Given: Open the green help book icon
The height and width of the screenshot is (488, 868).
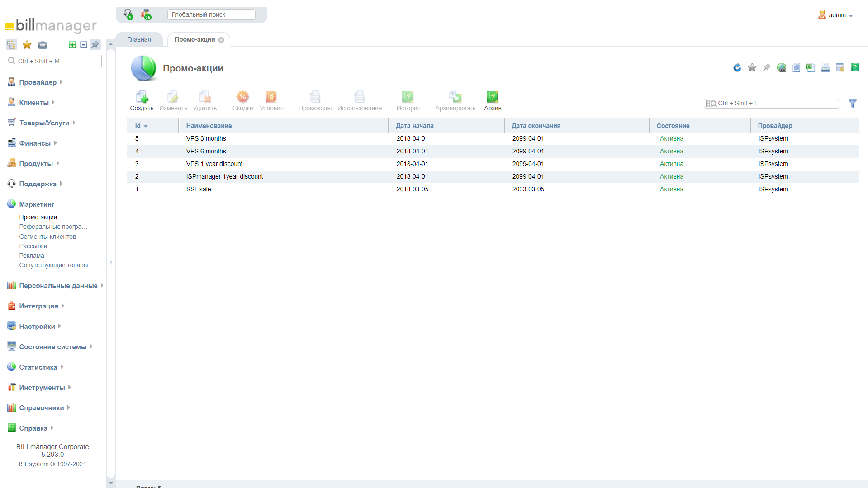Looking at the screenshot, I should [854, 68].
